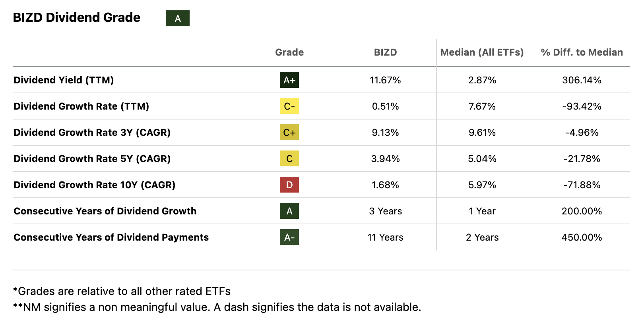The width and height of the screenshot is (644, 324).
Task: Click the % Diff. to Median header
Action: (582, 52)
